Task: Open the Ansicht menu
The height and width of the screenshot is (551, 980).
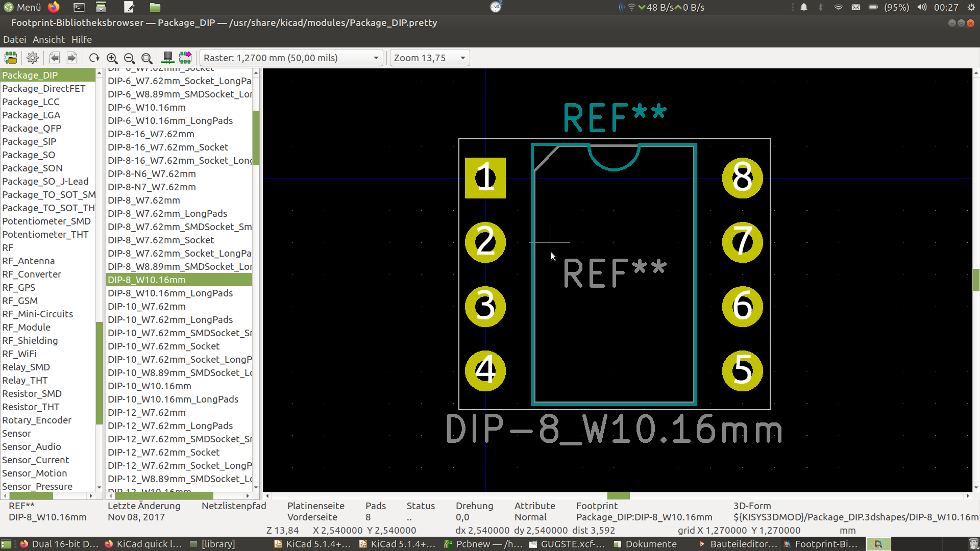Action: [48, 39]
